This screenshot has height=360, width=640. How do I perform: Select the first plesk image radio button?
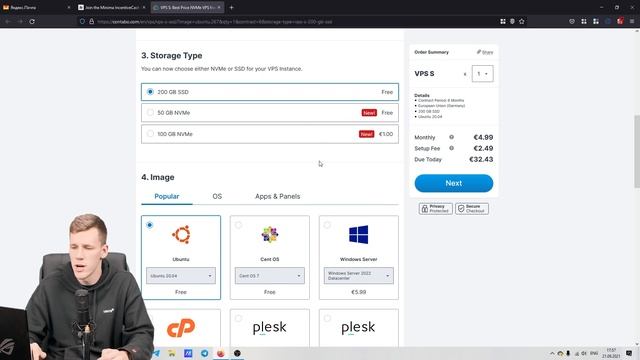click(238, 318)
